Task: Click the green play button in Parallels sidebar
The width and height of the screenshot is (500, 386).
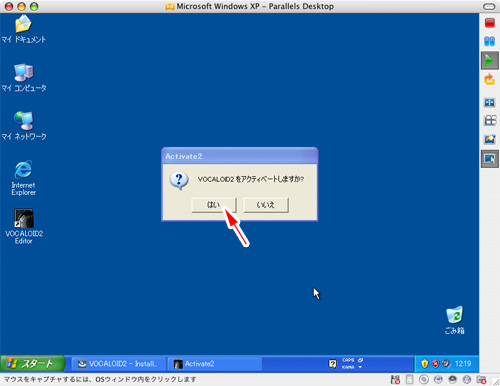Action: tap(490, 60)
